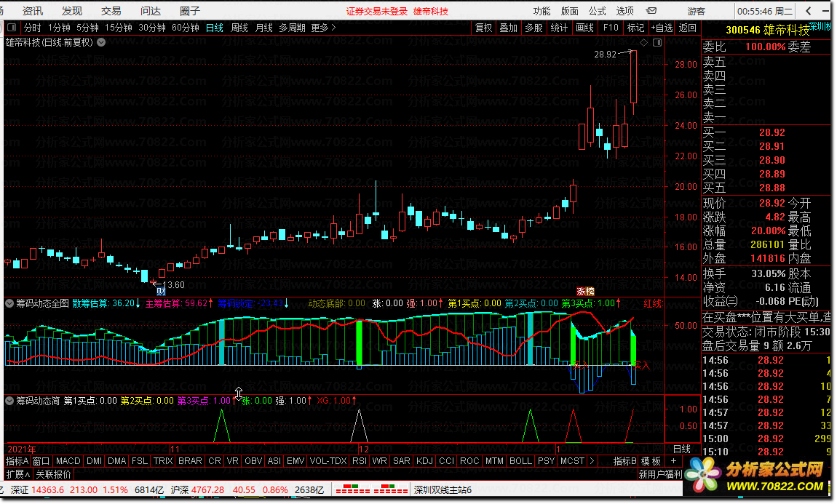This screenshot has width=837, height=504.
Task: Expand the 扩展 panel at the bottom
Action: [x=17, y=474]
